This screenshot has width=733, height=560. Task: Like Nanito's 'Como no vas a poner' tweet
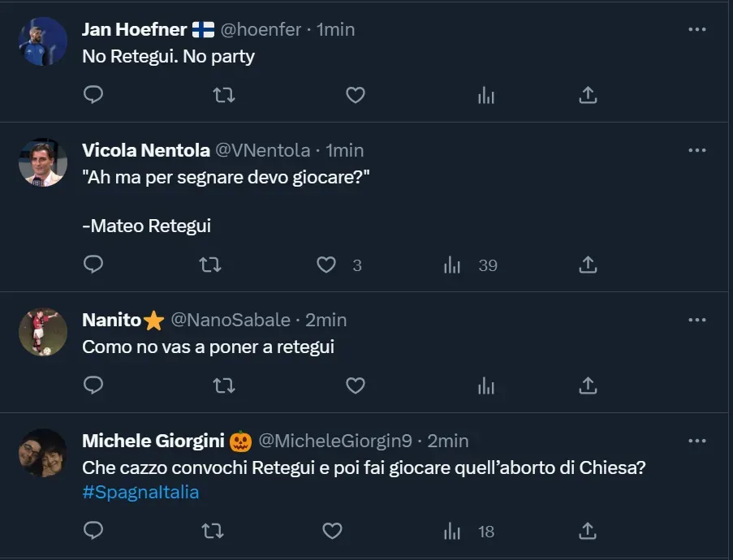point(355,386)
